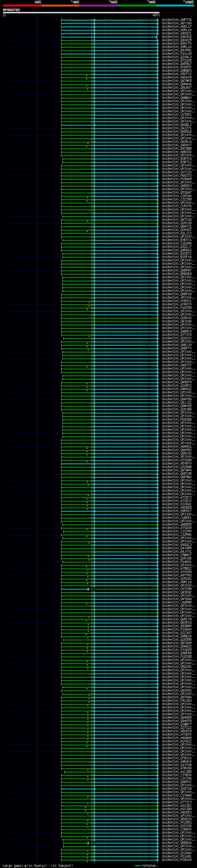Select hit UniRef100_Q9ZRJ4
This screenshot has width=197, height=868.
(x=177, y=142)
